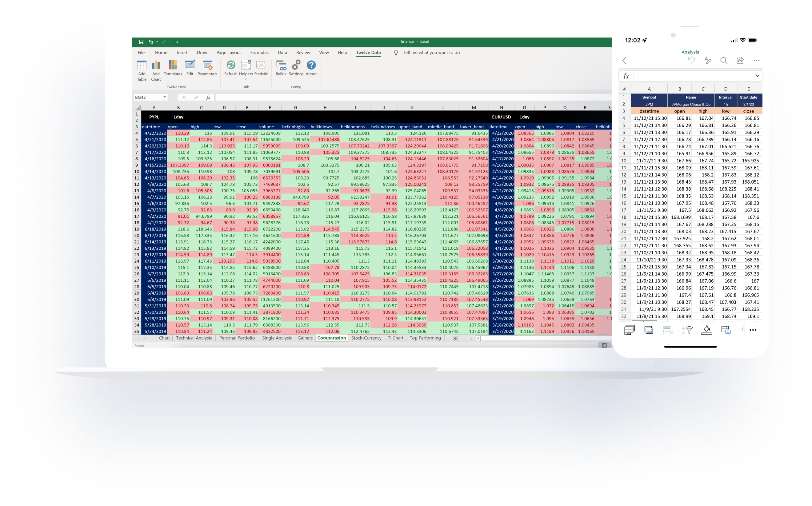The width and height of the screenshot is (812, 506).
Task: Expand the Helpers dropdown
Action: click(246, 79)
